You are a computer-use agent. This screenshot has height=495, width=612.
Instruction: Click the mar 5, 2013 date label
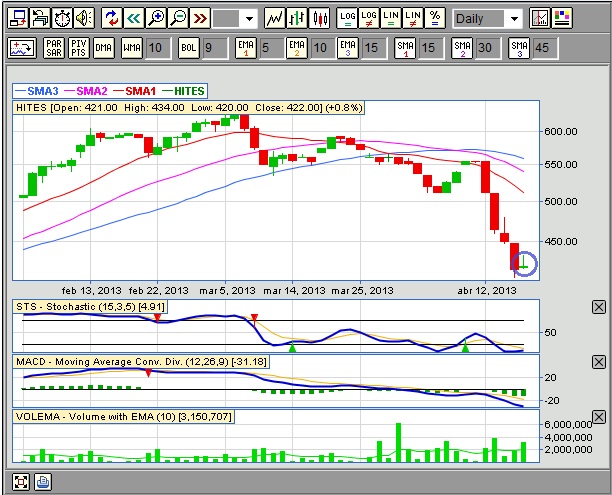[x=227, y=290]
